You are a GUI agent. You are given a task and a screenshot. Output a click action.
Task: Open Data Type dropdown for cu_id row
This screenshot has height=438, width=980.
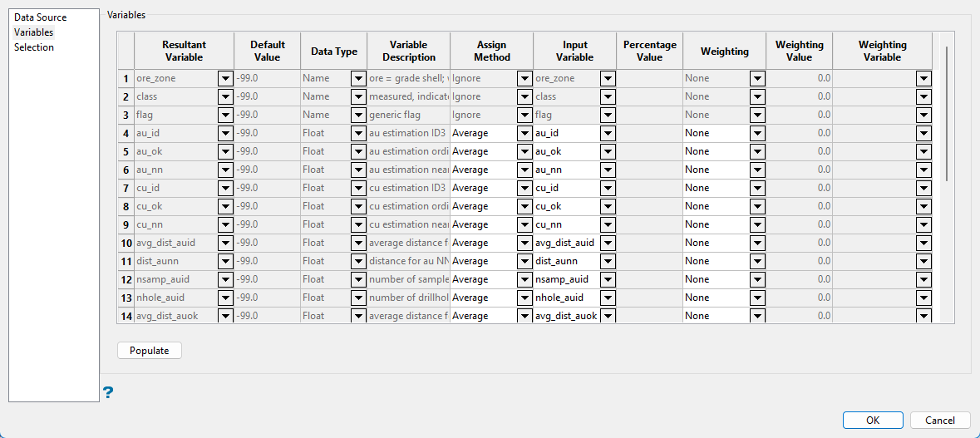[358, 188]
